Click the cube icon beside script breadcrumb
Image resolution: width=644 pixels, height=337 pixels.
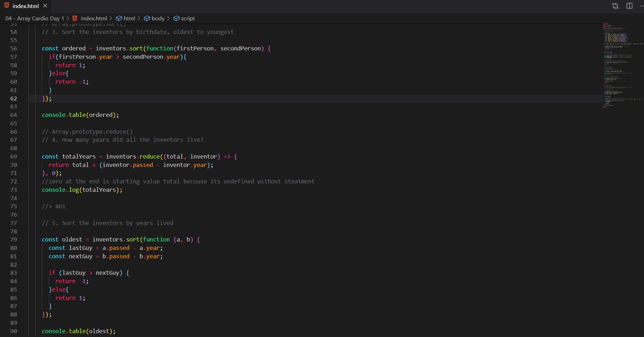pyautogui.click(x=176, y=18)
